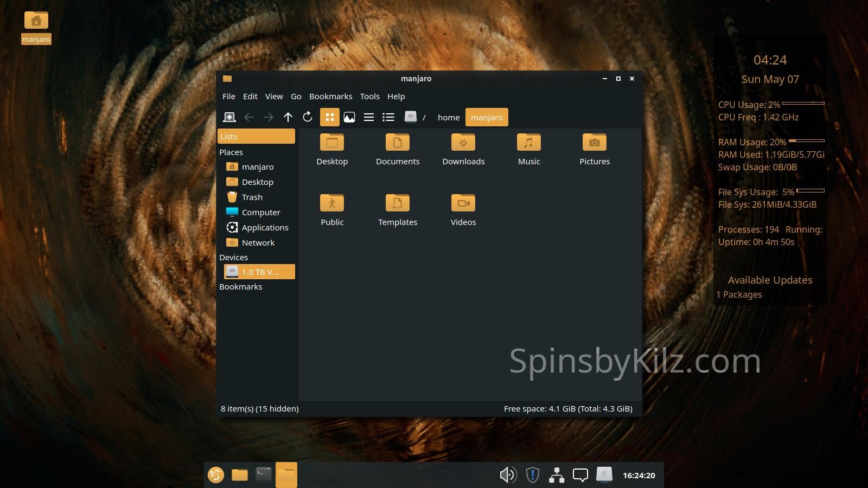Launch the terminal from the taskbar

(263, 475)
